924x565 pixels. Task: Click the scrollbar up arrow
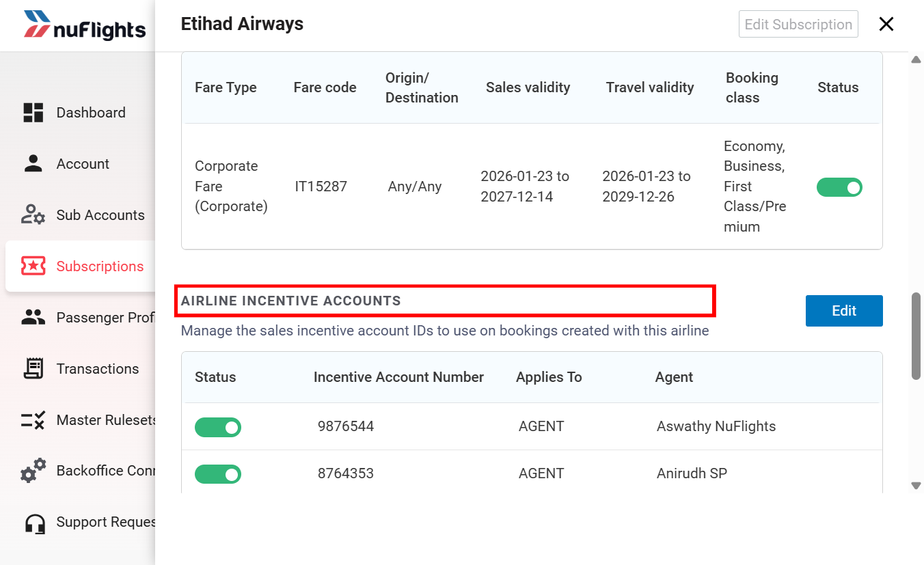point(916,60)
